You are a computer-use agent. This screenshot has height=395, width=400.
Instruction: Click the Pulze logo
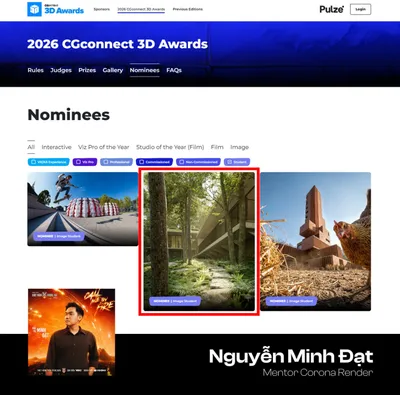coord(331,9)
